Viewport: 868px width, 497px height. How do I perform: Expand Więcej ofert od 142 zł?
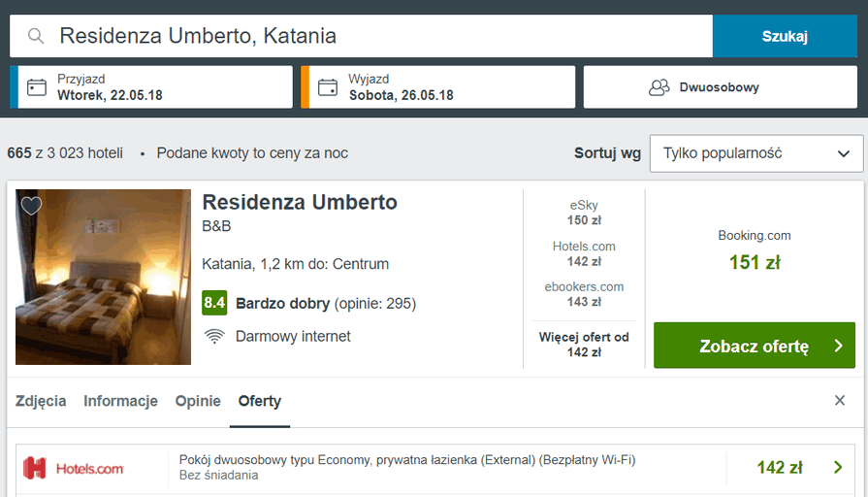tap(584, 344)
